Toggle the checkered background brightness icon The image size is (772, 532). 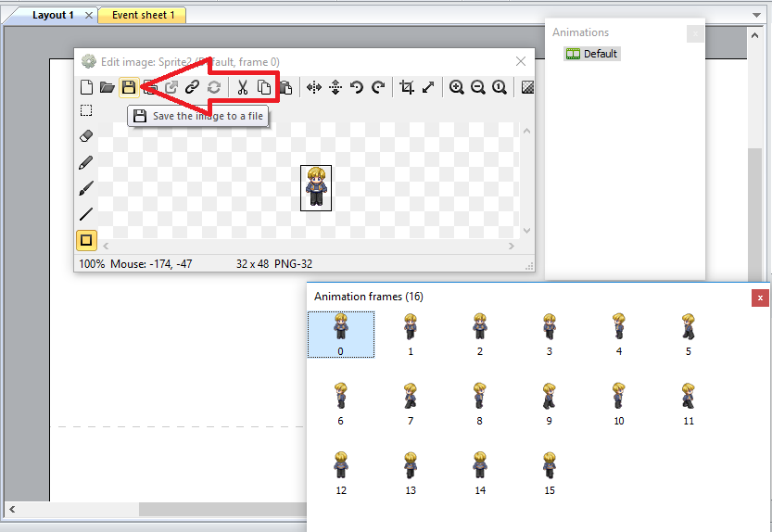527,88
